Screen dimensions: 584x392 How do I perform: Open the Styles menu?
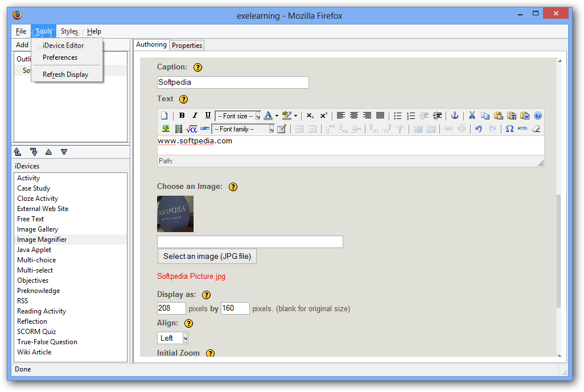click(69, 31)
